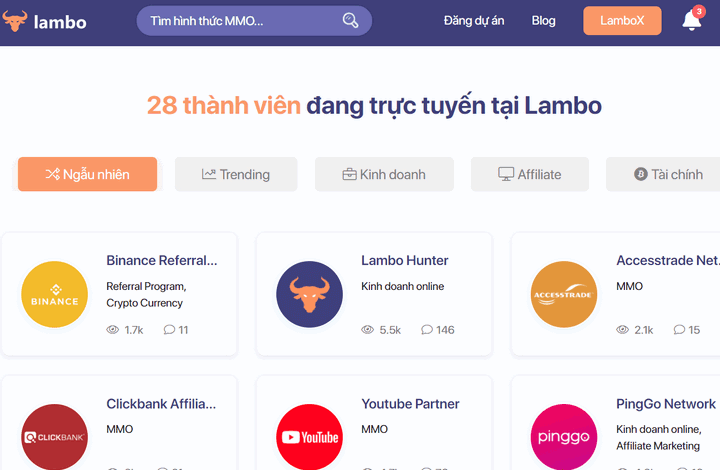Switch to the Tài chính tab
720x470 pixels.
click(664, 174)
